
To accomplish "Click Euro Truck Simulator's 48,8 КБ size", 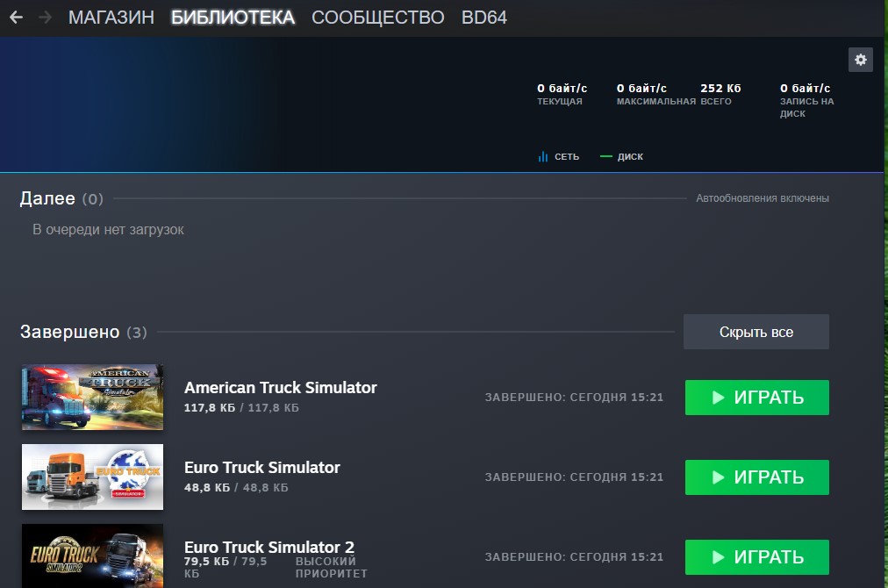I will point(207,488).
